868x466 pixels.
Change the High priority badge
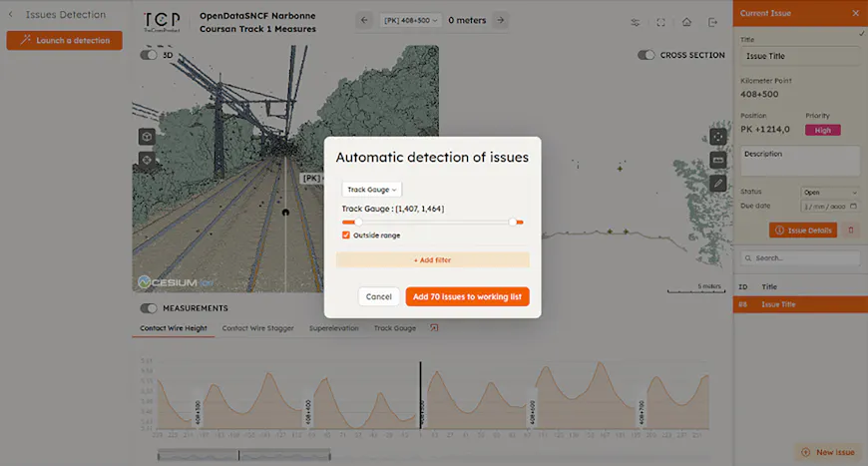pos(823,130)
